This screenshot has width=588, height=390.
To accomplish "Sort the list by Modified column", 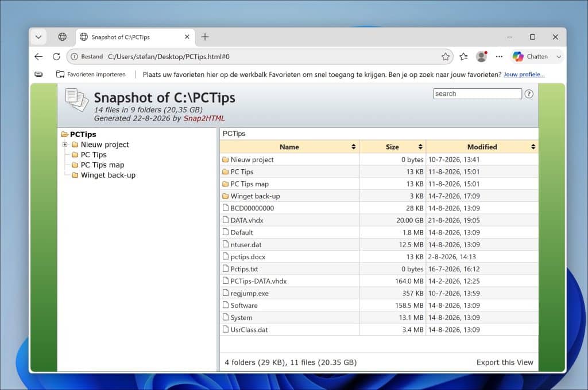I will tap(482, 147).
